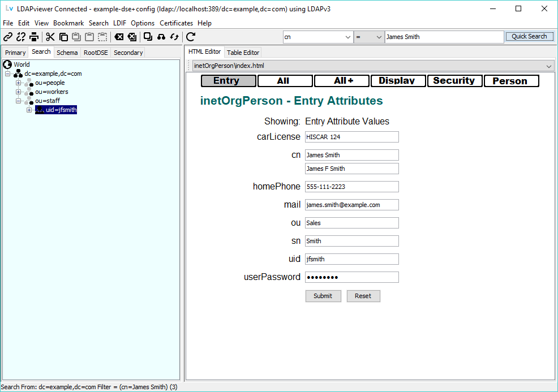Click the binoculars-style search toolbar icon

161,37
